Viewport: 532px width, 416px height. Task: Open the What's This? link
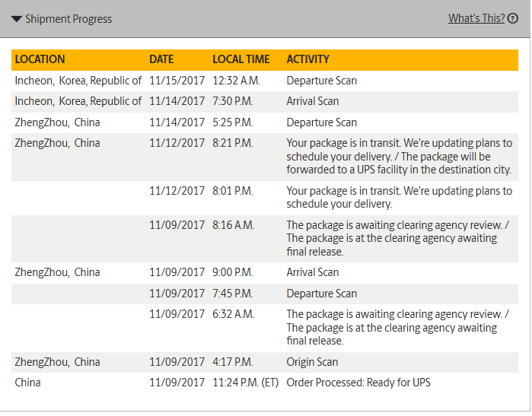[x=476, y=18]
